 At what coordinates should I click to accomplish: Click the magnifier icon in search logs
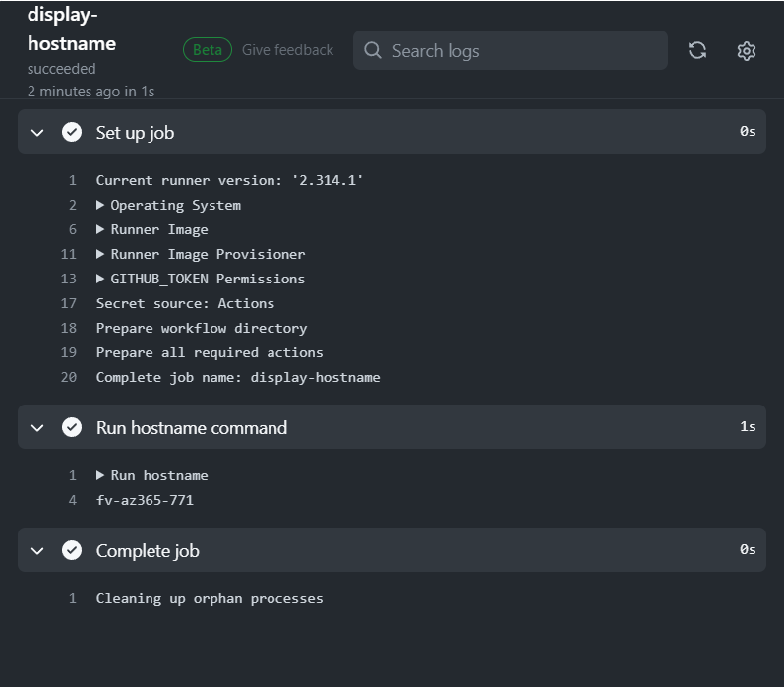click(373, 50)
